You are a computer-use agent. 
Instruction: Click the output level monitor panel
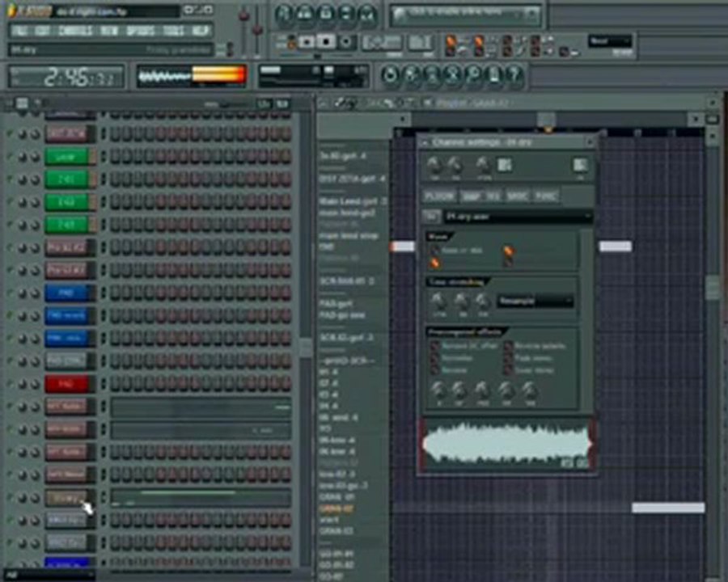(x=191, y=76)
